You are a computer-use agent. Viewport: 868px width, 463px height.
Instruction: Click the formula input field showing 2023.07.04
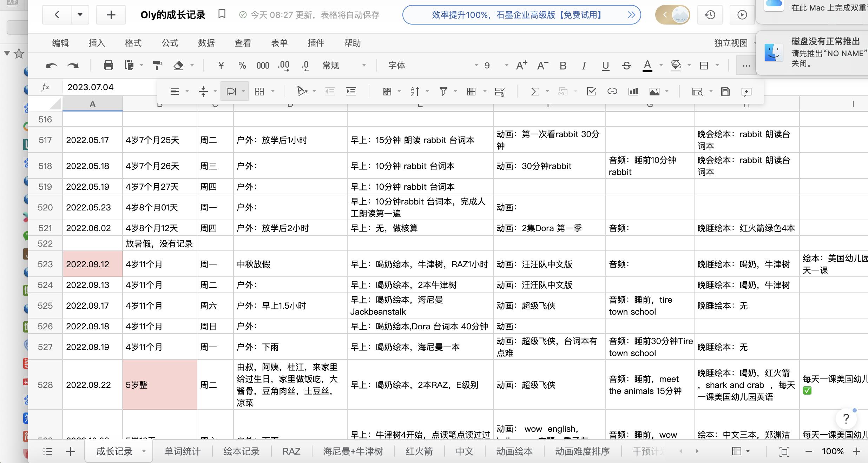(x=91, y=87)
